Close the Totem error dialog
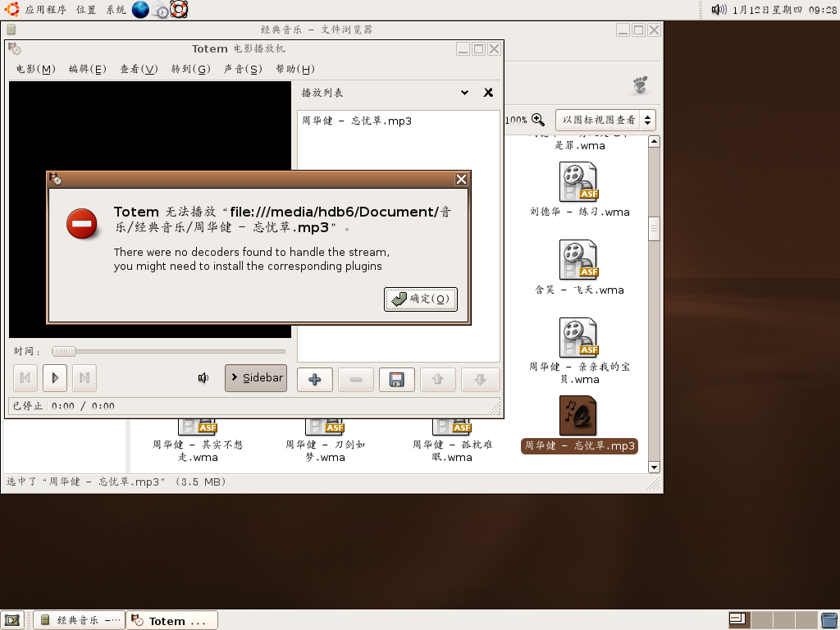 tap(461, 180)
